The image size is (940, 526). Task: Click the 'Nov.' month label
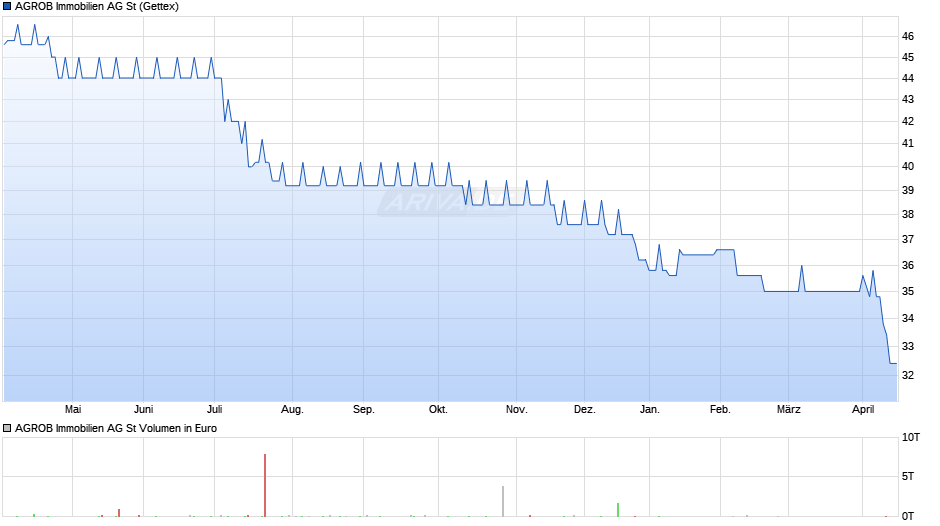(516, 409)
